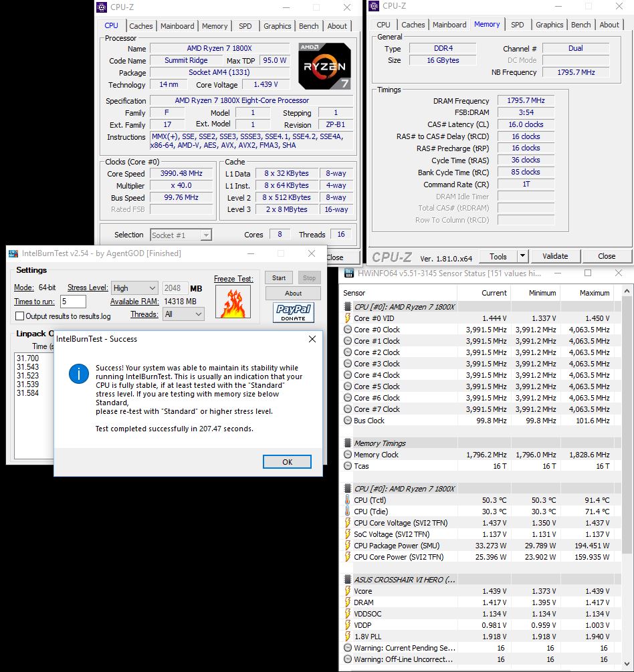Click the CPU (Tdie) thermometer icon
634x672 pixels.
348,512
